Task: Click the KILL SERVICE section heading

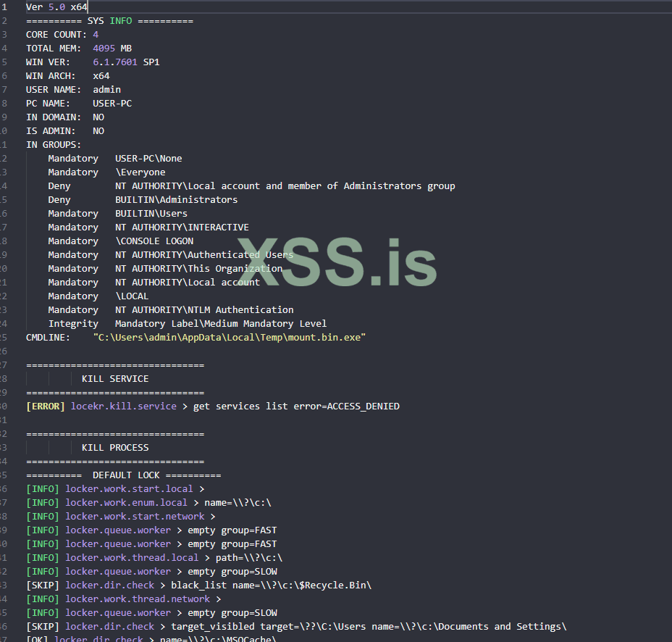Action: pyautogui.click(x=115, y=379)
